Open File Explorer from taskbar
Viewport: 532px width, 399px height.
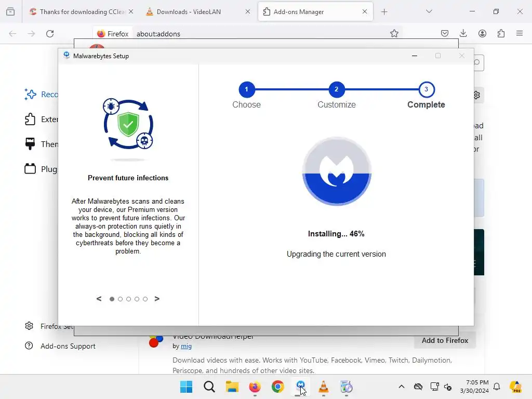[x=232, y=387]
